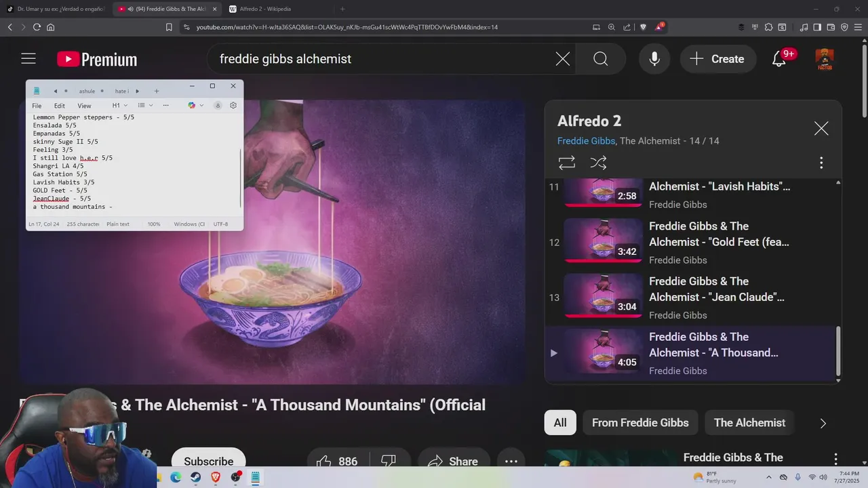
Task: Open Freddie Gibbs channel link in playlist header
Action: [586, 141]
